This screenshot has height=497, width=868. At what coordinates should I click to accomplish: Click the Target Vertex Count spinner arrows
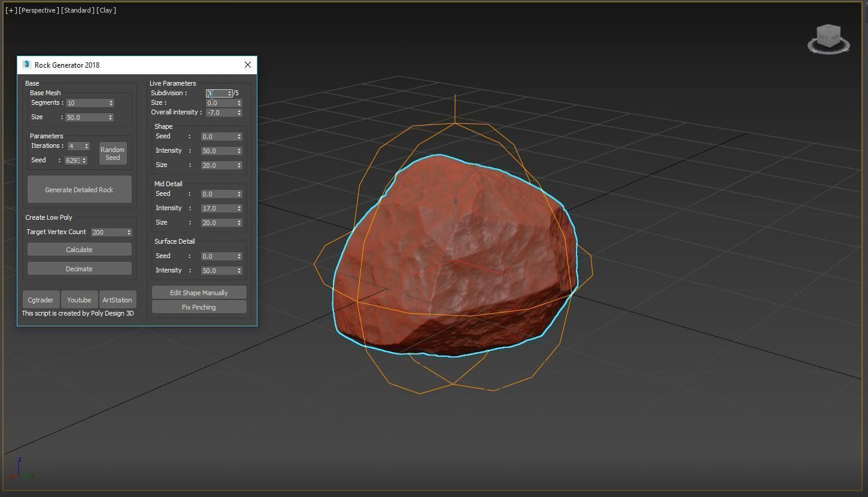pyautogui.click(x=129, y=232)
